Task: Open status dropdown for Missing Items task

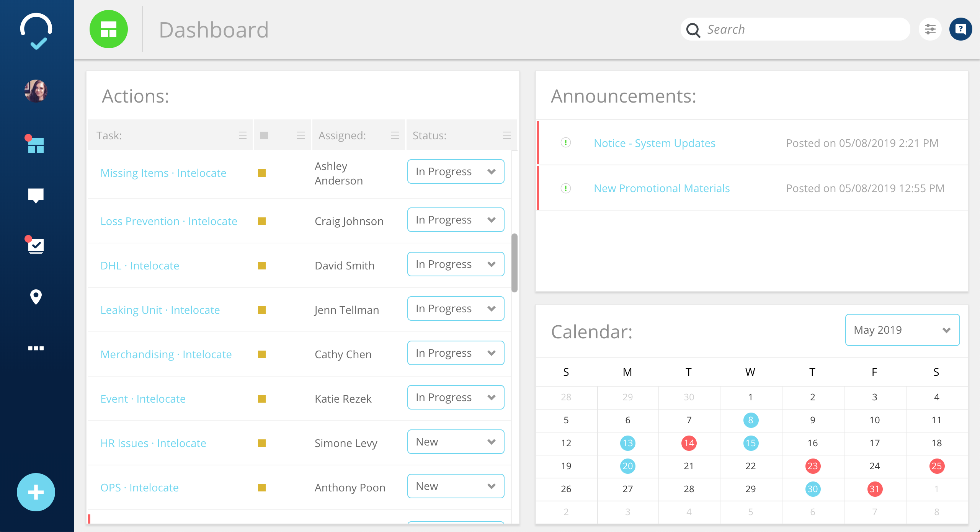Action: (x=456, y=171)
